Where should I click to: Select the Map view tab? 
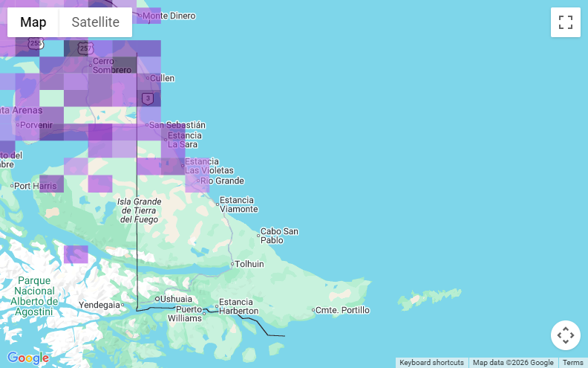click(x=33, y=22)
